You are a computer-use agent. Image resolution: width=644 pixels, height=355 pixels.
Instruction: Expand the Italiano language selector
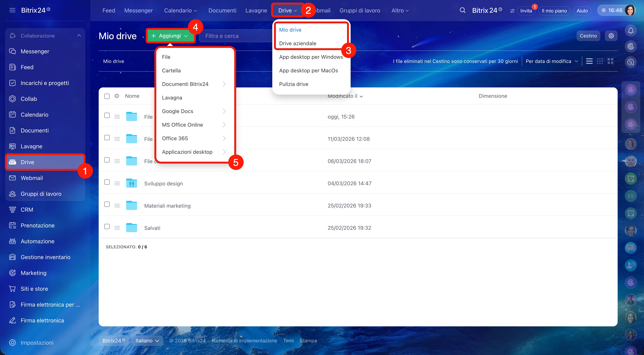coord(147,340)
